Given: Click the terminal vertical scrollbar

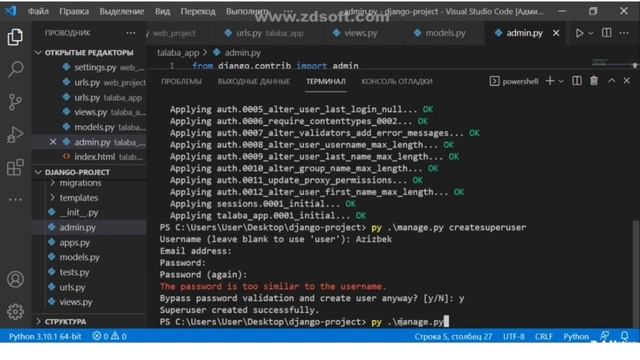Looking at the screenshot, I should (x=635, y=273).
